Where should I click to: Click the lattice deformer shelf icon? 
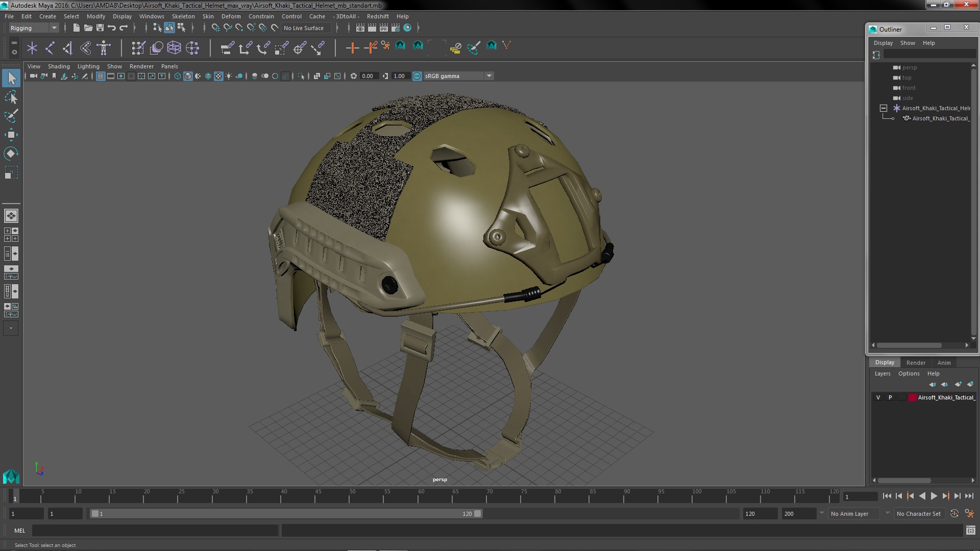(x=174, y=48)
